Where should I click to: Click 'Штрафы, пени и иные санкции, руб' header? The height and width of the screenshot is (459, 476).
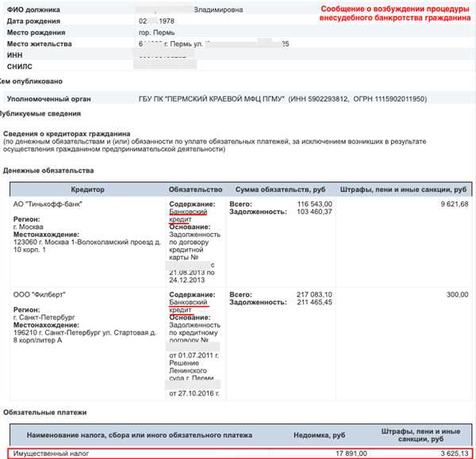click(x=403, y=189)
